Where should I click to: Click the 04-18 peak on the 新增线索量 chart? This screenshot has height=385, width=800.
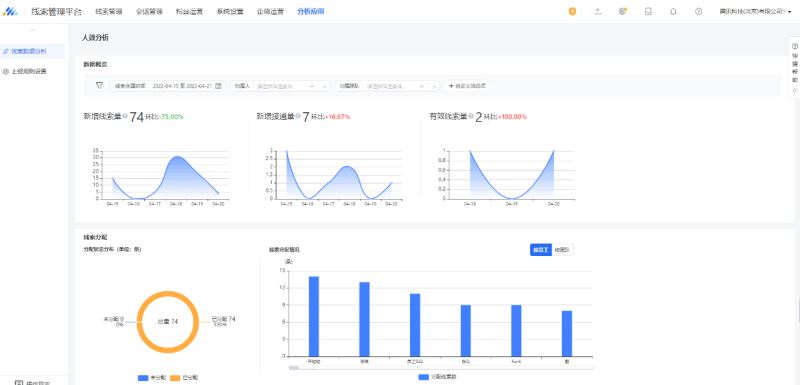coord(177,156)
